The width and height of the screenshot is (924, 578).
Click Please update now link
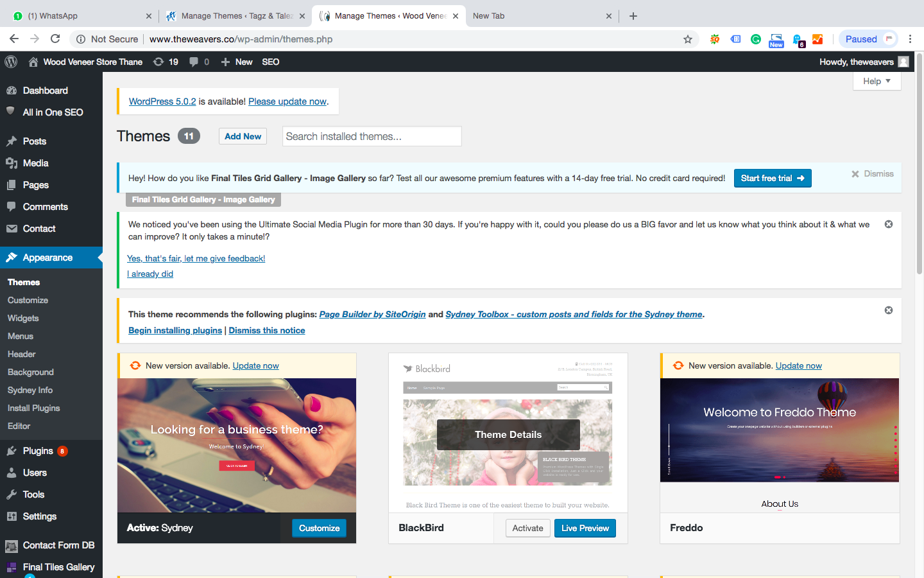287,101
